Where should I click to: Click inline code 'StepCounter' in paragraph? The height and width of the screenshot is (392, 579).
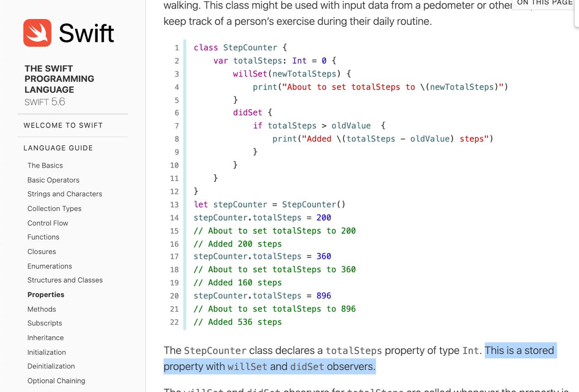(215, 350)
